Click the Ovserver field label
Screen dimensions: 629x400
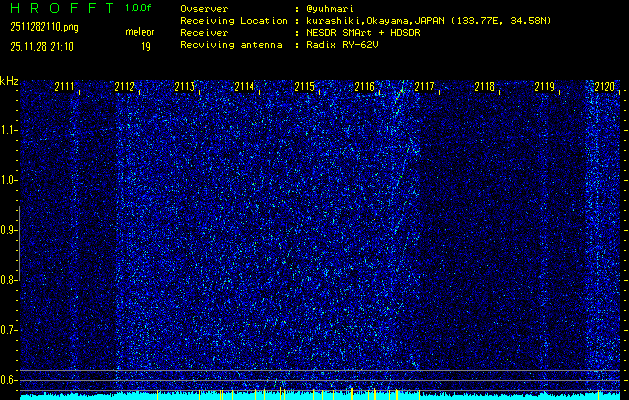coord(204,9)
